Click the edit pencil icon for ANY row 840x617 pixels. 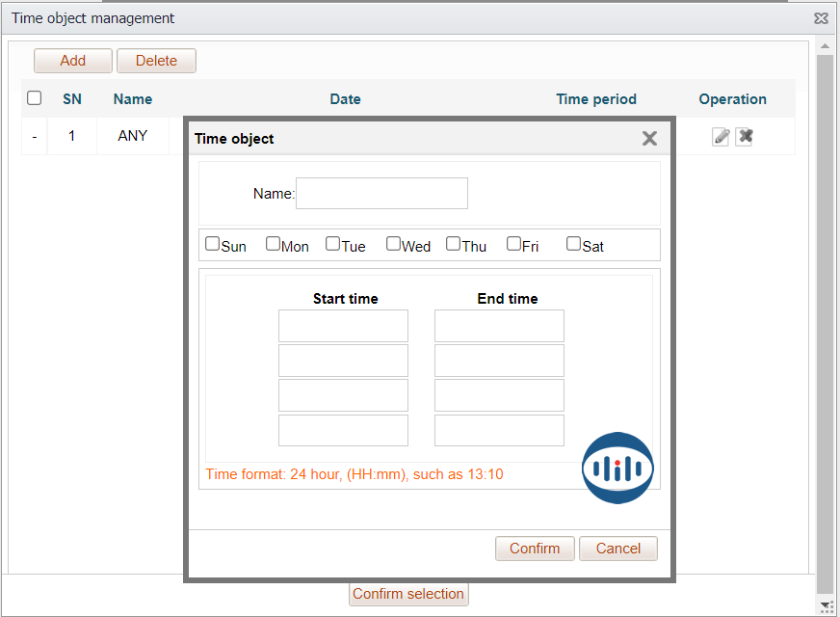(x=721, y=137)
